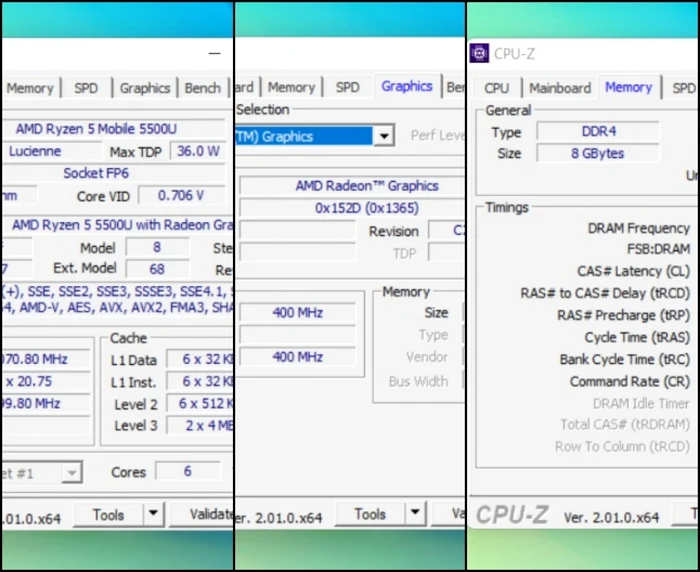Minimize the CPU window

(x=215, y=53)
